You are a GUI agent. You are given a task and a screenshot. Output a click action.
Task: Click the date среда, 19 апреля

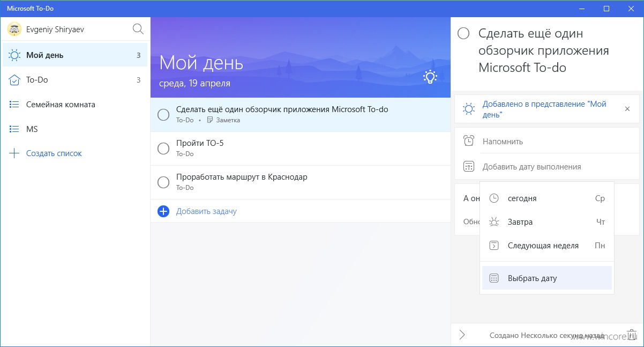click(195, 83)
